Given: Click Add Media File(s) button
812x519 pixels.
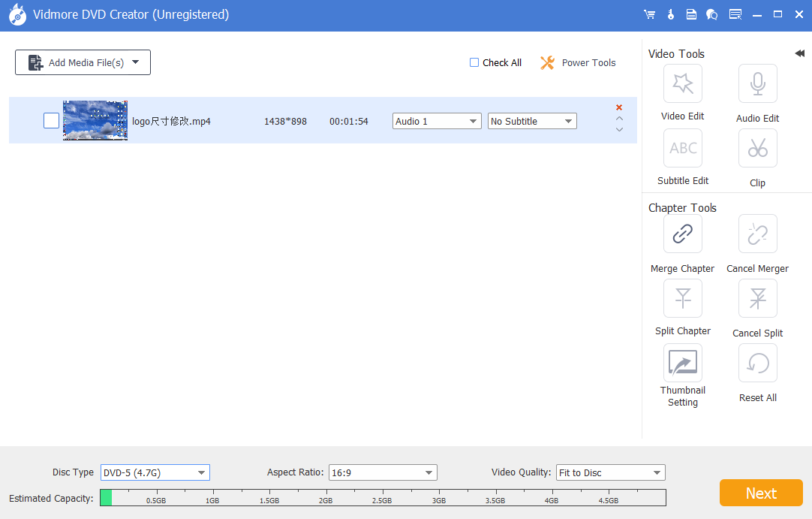Looking at the screenshot, I should point(83,62).
